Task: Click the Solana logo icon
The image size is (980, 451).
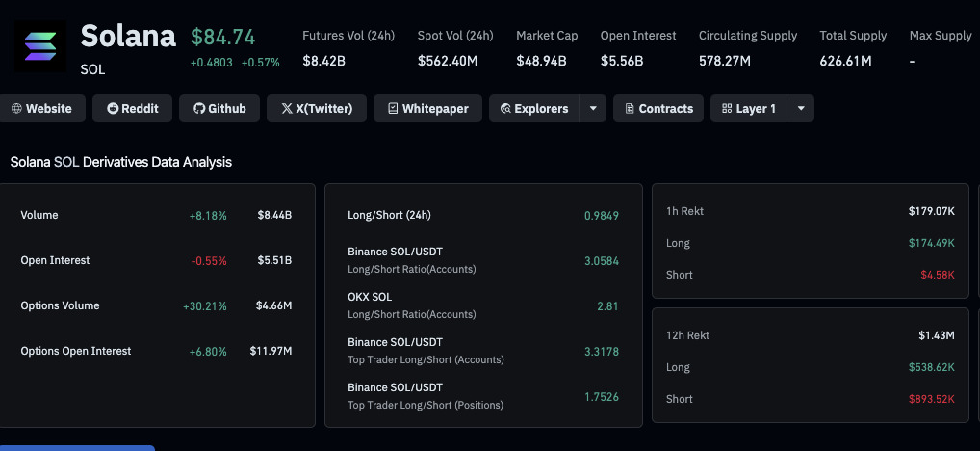Action: coord(40,46)
